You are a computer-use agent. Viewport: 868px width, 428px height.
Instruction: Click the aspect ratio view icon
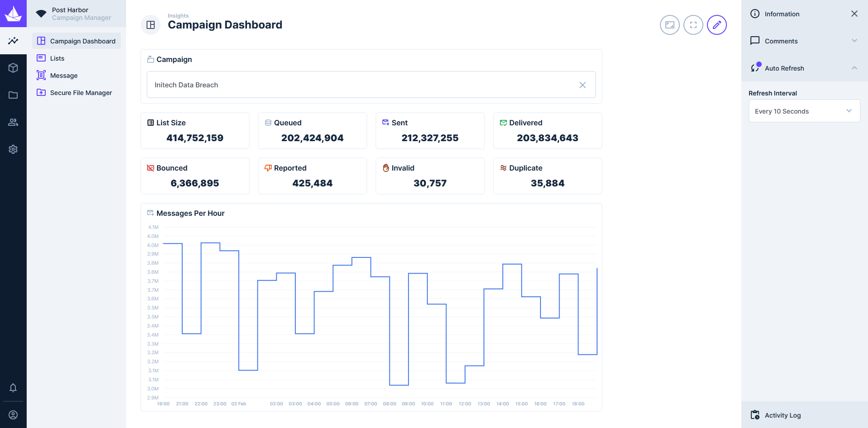point(669,25)
